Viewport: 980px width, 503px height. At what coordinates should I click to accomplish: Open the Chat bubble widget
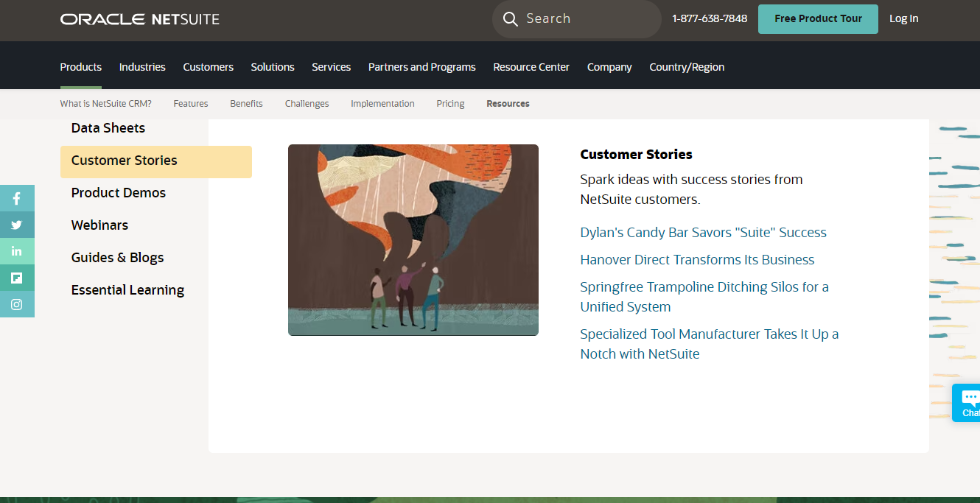tap(968, 402)
